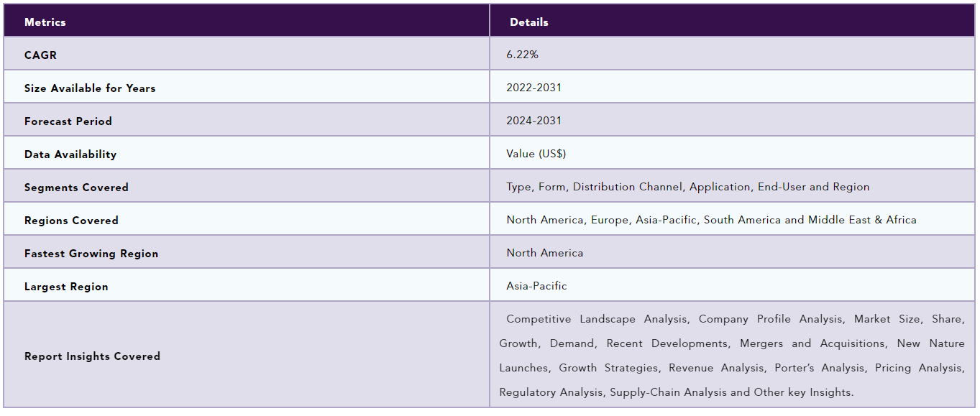Select Size Available for Years label

90,88
